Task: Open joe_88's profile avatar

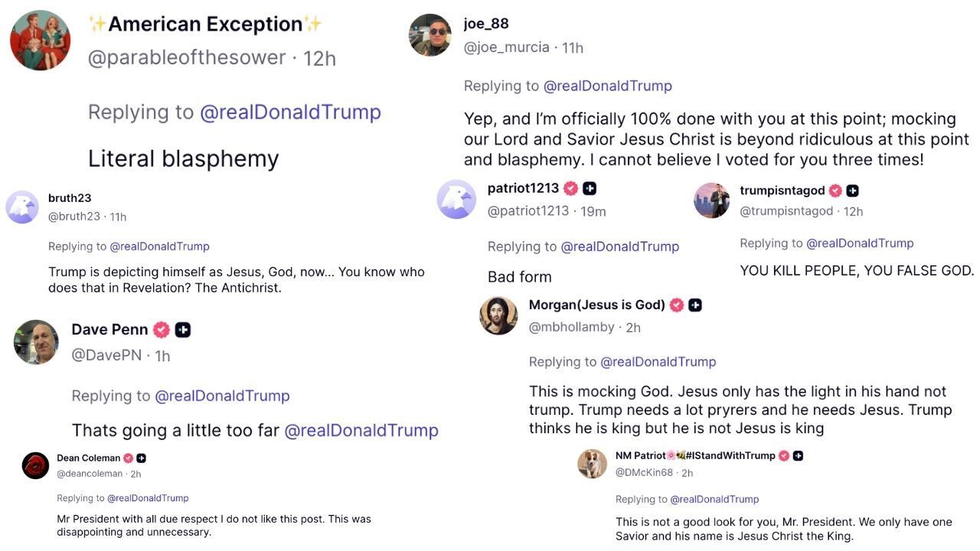Action: pos(430,34)
